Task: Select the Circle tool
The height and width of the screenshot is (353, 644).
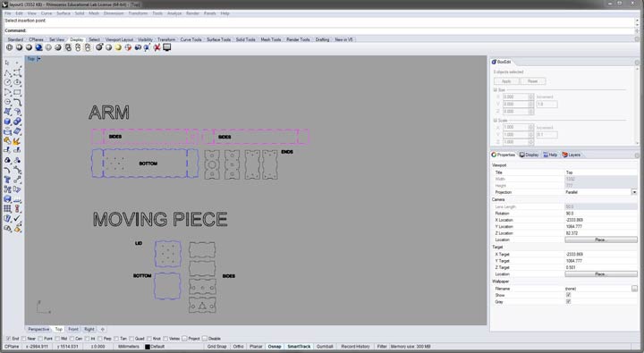Action: click(7, 82)
